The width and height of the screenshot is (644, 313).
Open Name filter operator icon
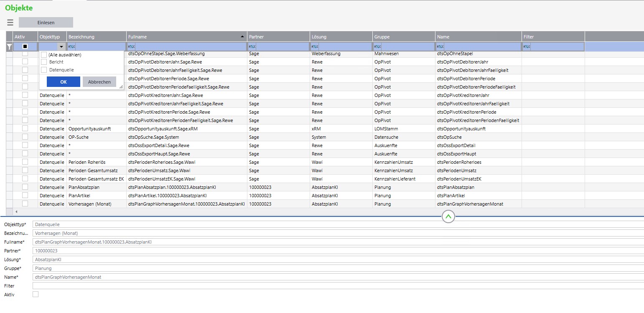(440, 47)
